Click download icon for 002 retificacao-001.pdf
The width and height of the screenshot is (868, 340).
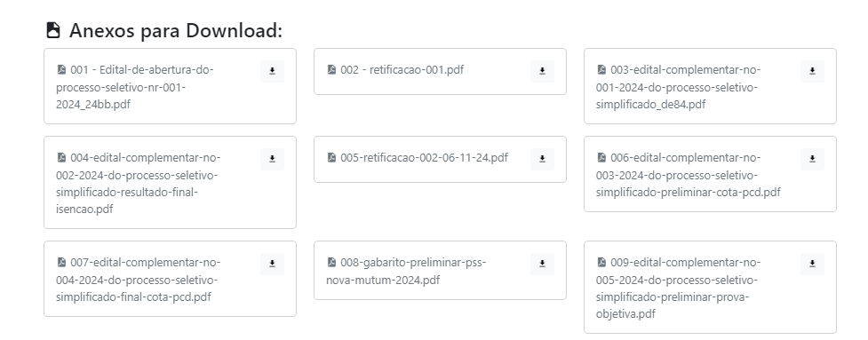[543, 71]
